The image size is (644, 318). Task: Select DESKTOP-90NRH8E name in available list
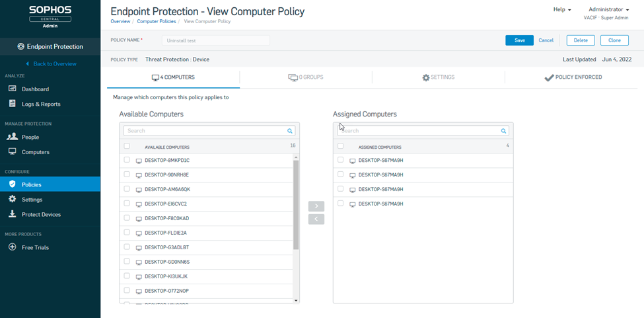click(x=166, y=175)
